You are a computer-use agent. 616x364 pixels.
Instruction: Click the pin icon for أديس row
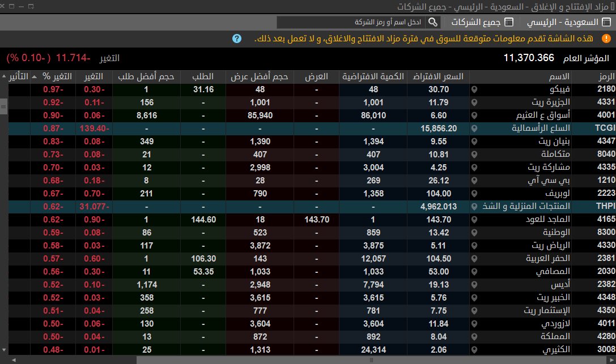tap(474, 284)
